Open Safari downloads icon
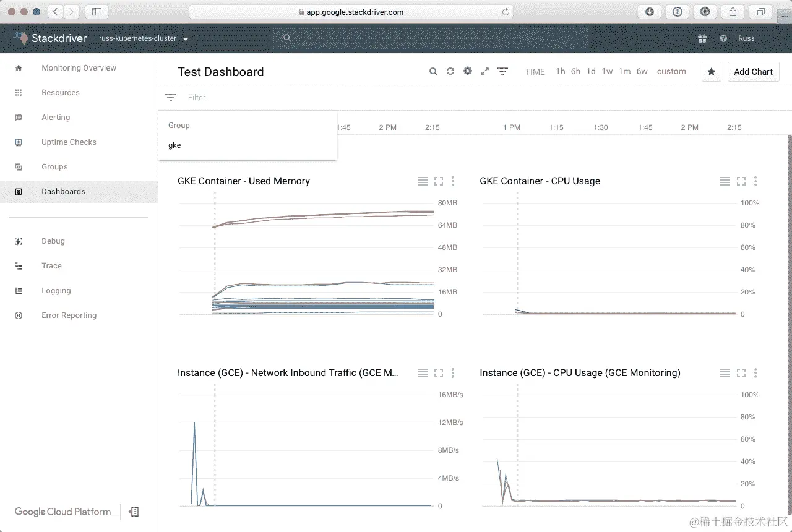Viewport: 792px width, 532px height. (x=650, y=11)
